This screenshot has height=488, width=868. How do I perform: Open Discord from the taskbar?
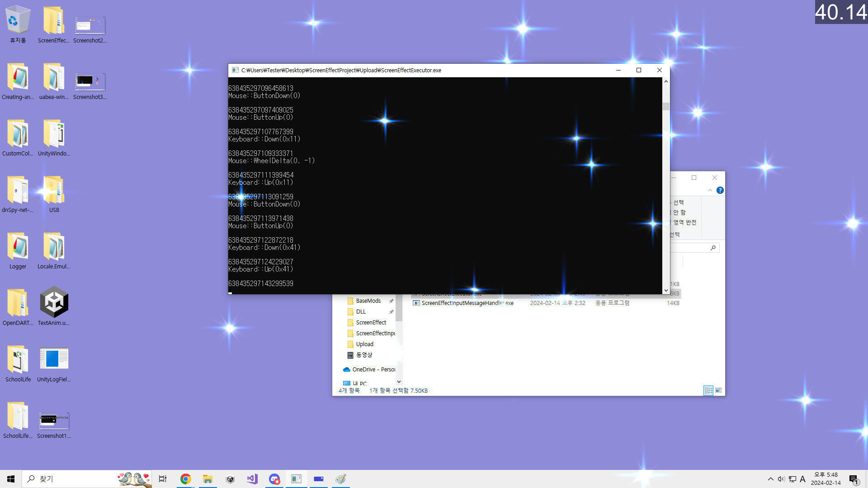tap(274, 479)
